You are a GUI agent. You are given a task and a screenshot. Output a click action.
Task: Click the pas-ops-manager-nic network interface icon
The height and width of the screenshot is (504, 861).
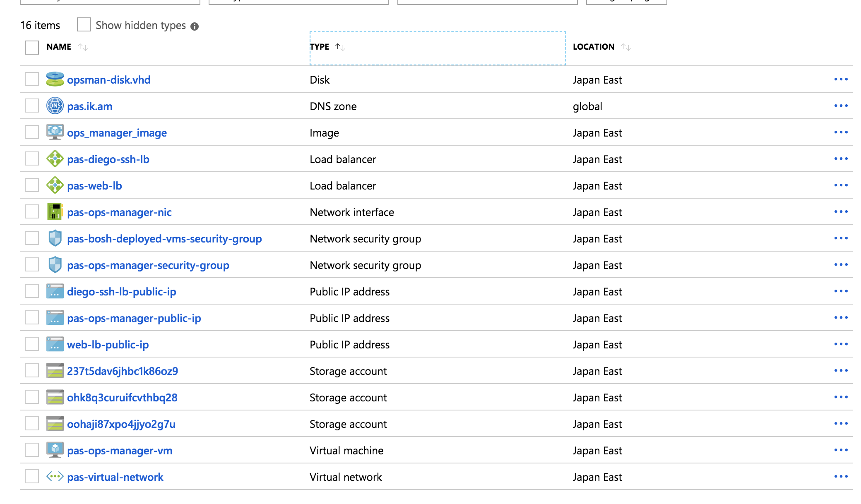click(55, 212)
